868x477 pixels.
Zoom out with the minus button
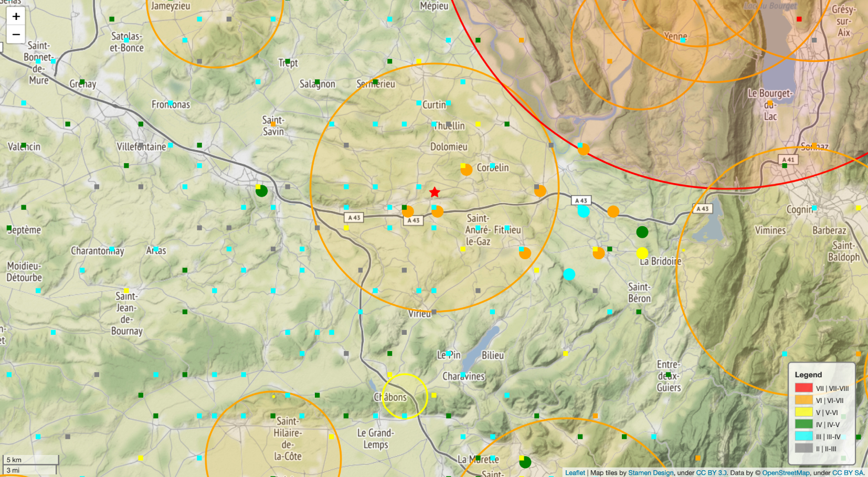[16, 35]
